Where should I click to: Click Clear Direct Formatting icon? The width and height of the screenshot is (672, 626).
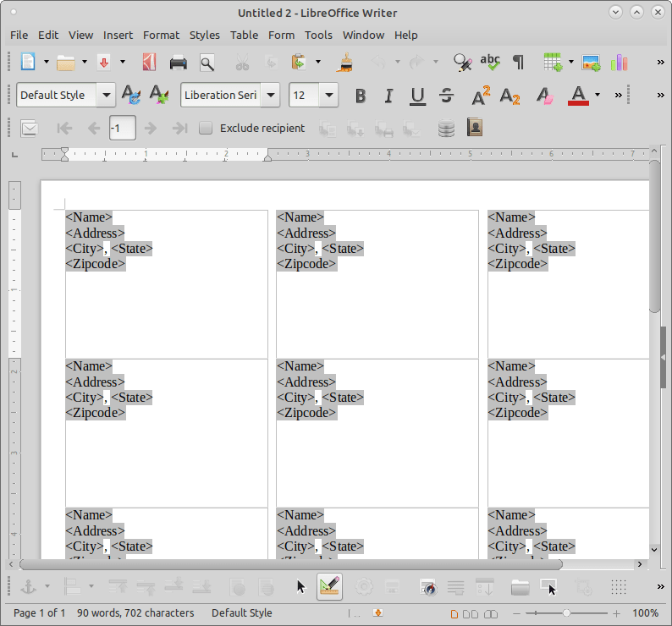pos(545,95)
